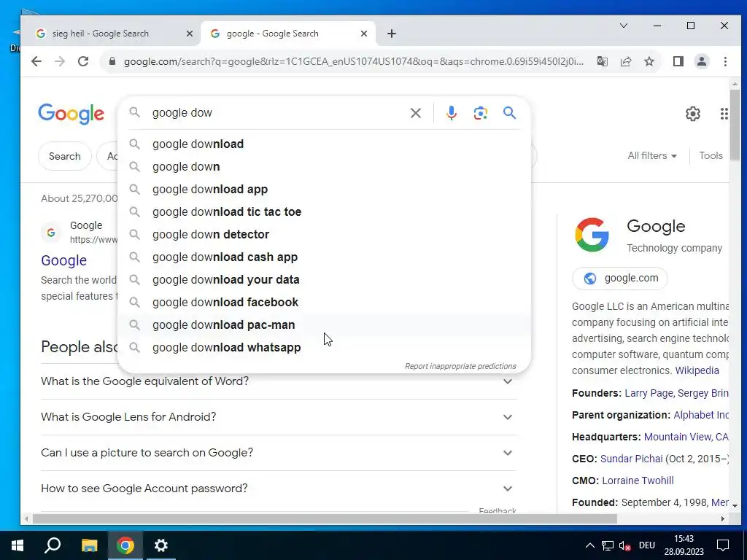Open the Wikipedia link in the knowledge panel
Viewport: 747px width, 560px height.
[697, 370]
